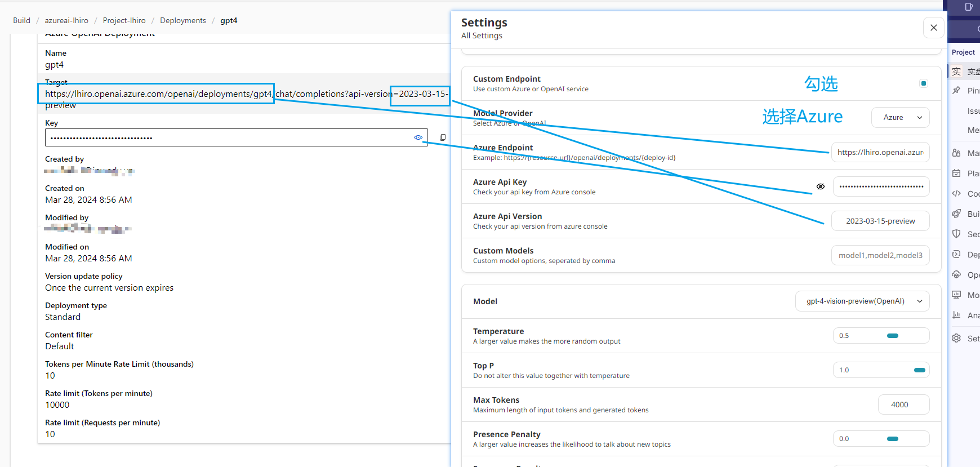Select the project avatar in the sidebar

coord(956,72)
